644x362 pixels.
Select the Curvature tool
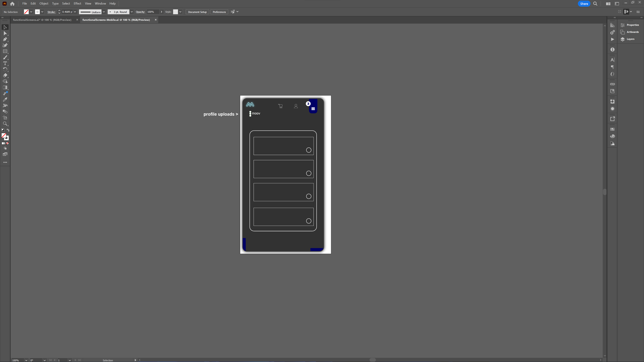(5, 45)
